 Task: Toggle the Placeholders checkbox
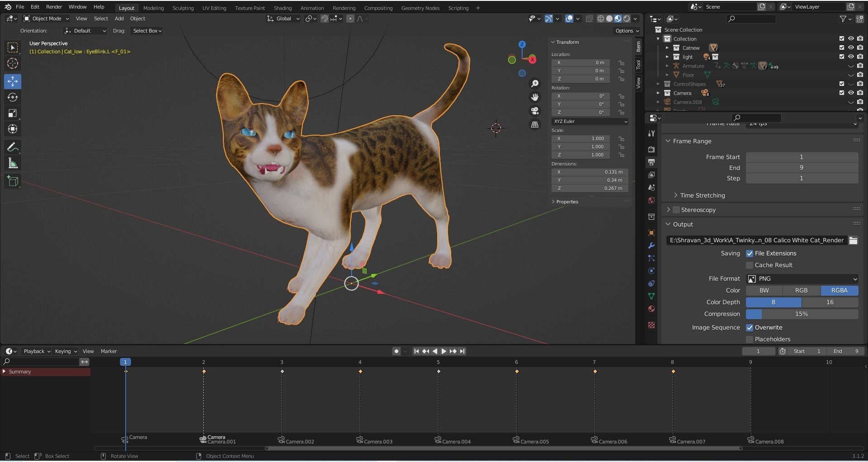tap(750, 339)
